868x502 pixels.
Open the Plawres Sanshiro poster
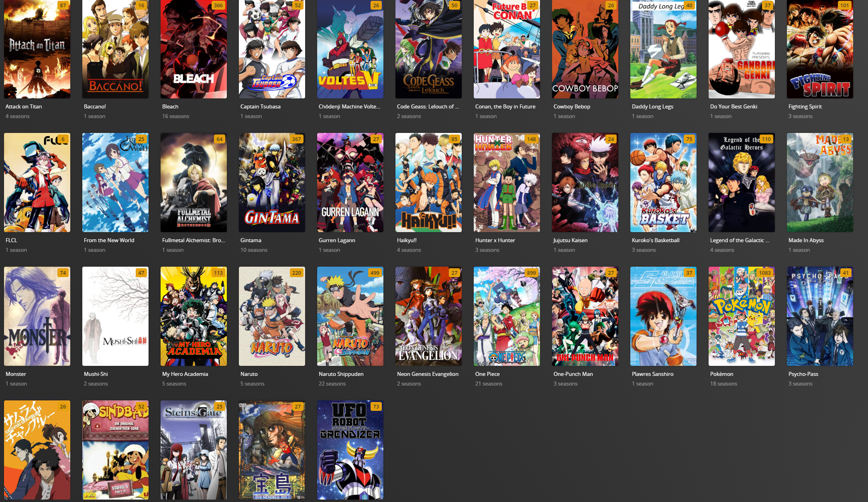pyautogui.click(x=663, y=316)
